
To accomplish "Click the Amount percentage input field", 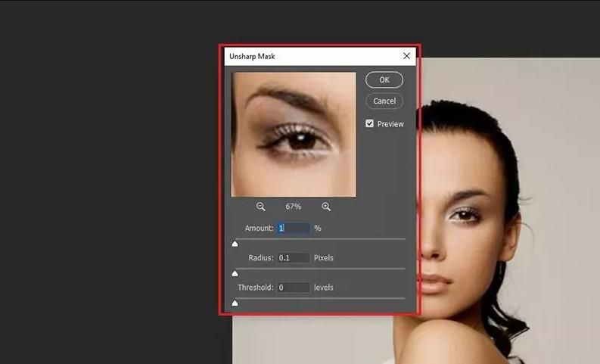I will 294,228.
